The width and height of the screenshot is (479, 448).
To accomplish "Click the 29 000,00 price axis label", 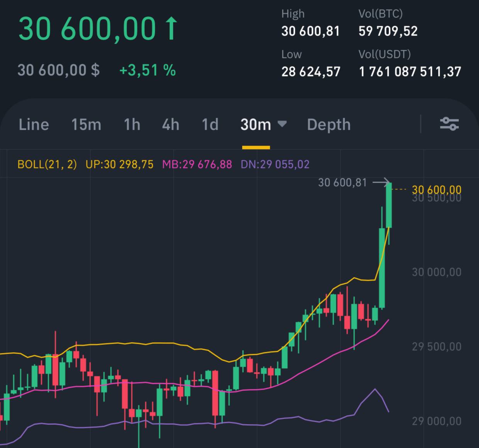I will point(436,421).
